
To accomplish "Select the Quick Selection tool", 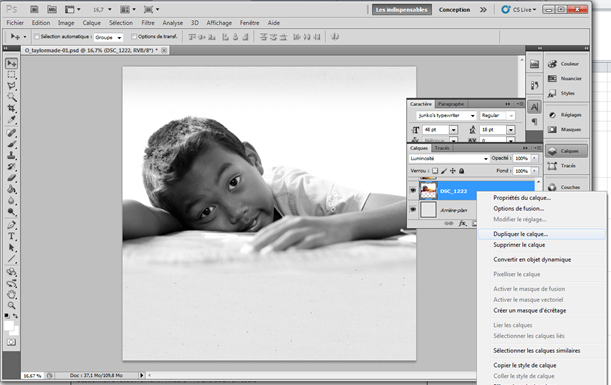I will pyautogui.click(x=11, y=97).
